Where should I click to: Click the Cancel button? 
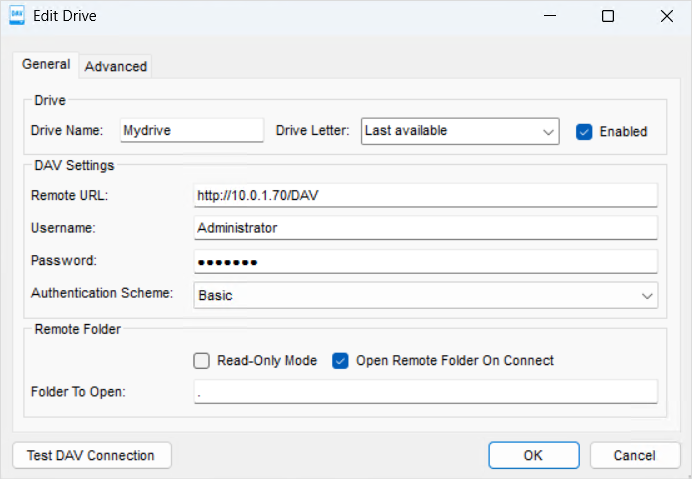(635, 455)
